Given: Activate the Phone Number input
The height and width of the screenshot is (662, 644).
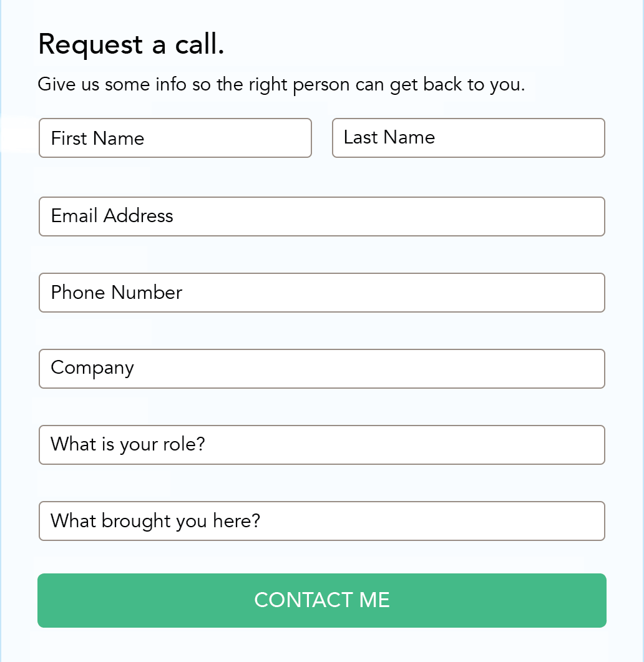Looking at the screenshot, I should click(x=322, y=293).
